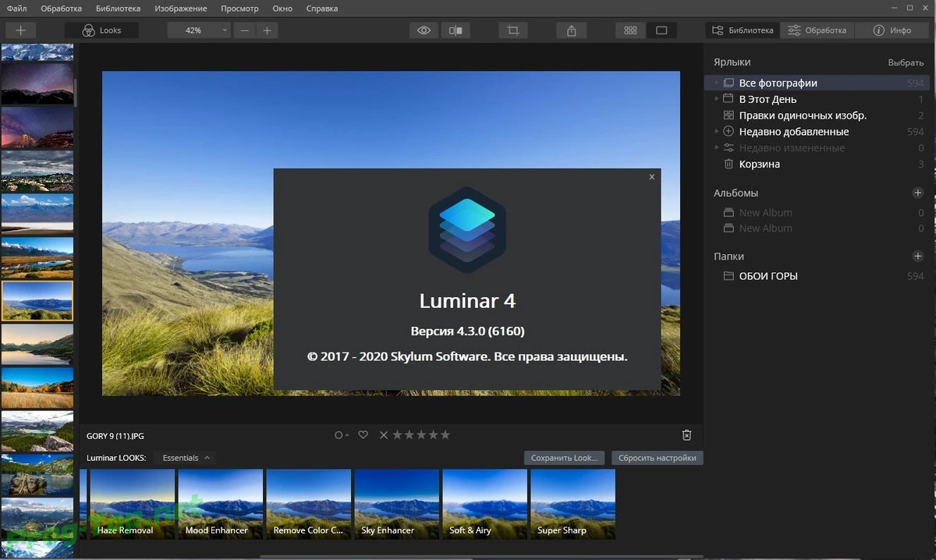Set one-star rating
The image size is (936, 560).
tap(397, 435)
